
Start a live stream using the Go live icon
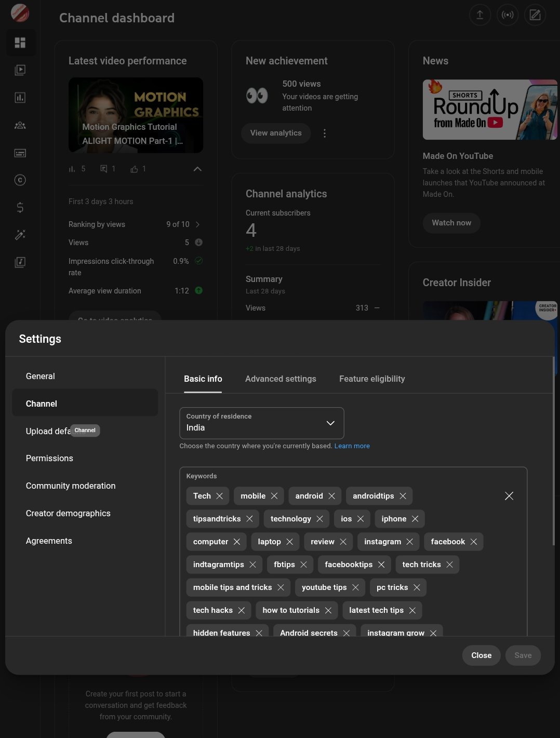[508, 15]
